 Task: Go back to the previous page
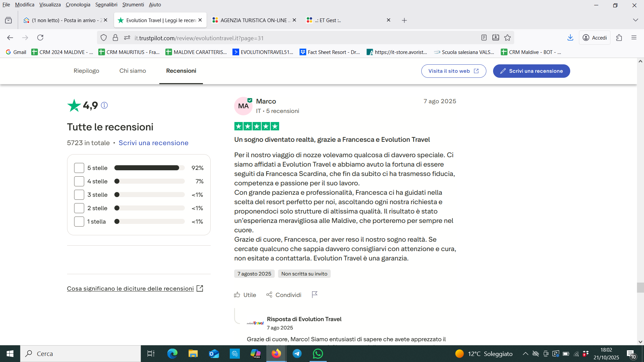click(x=10, y=38)
